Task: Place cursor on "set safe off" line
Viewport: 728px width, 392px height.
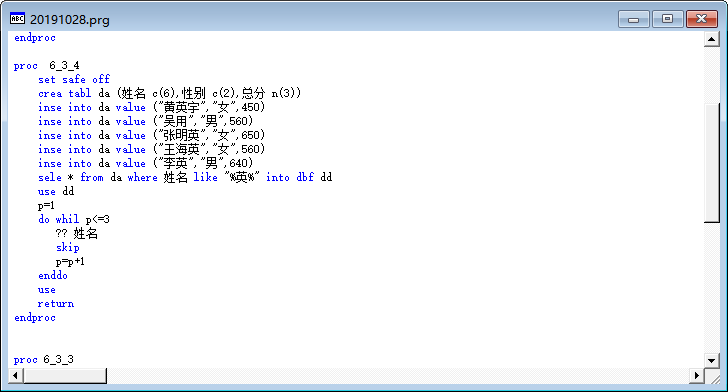Action: tap(74, 79)
